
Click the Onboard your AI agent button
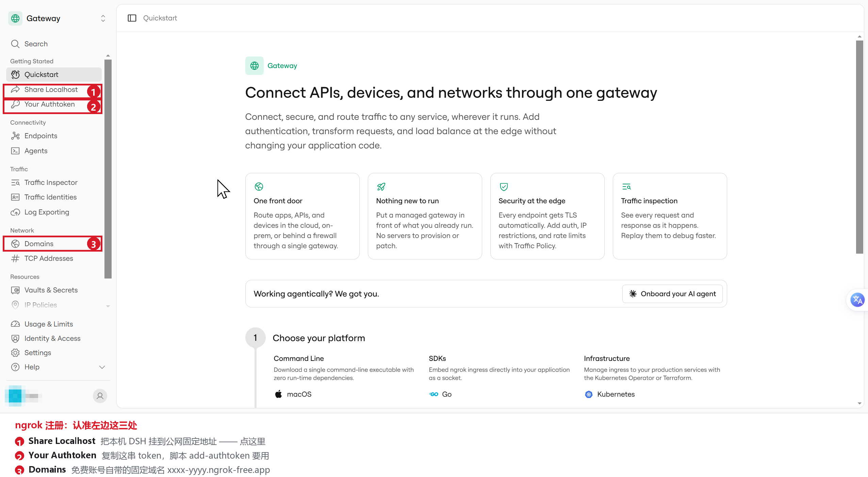[x=672, y=294]
